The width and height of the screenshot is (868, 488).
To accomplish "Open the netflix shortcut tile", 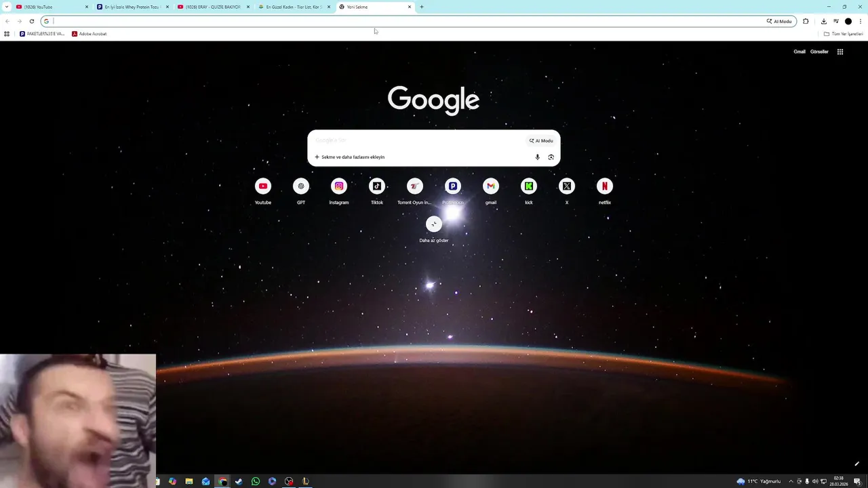I will coord(605,192).
